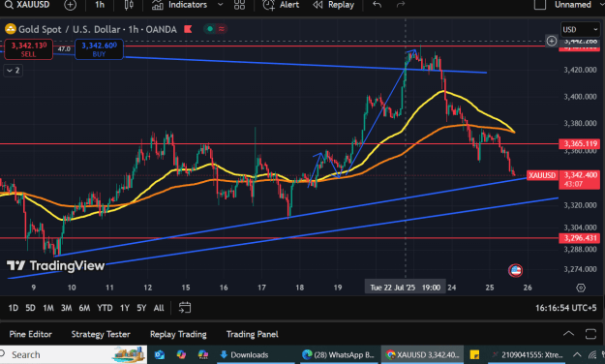Click the TradingView logo
The image size is (605, 364).
click(x=56, y=265)
